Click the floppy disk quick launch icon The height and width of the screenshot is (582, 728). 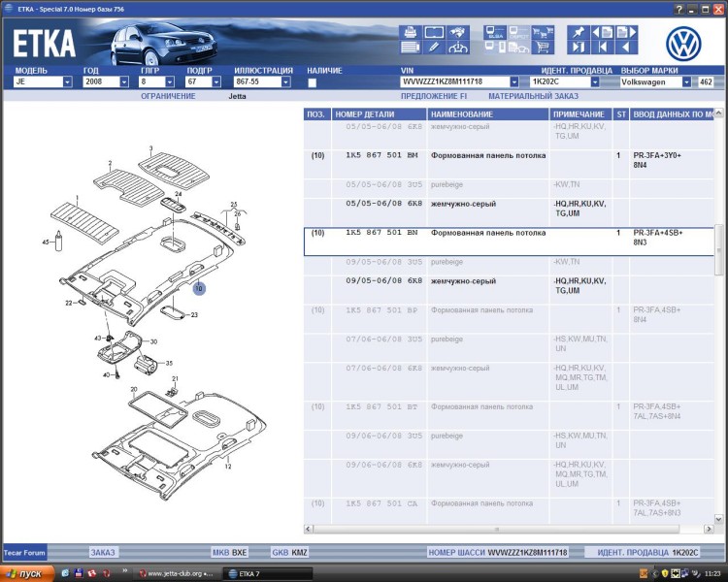(79, 573)
